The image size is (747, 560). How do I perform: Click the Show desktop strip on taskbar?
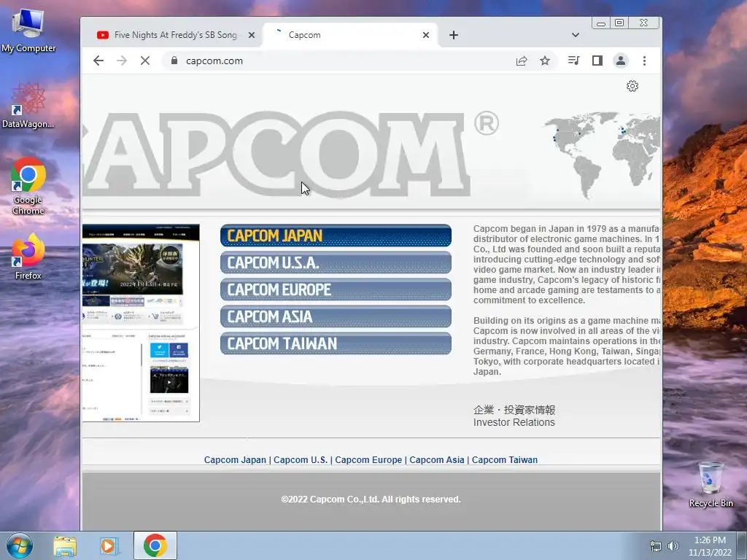click(x=742, y=545)
